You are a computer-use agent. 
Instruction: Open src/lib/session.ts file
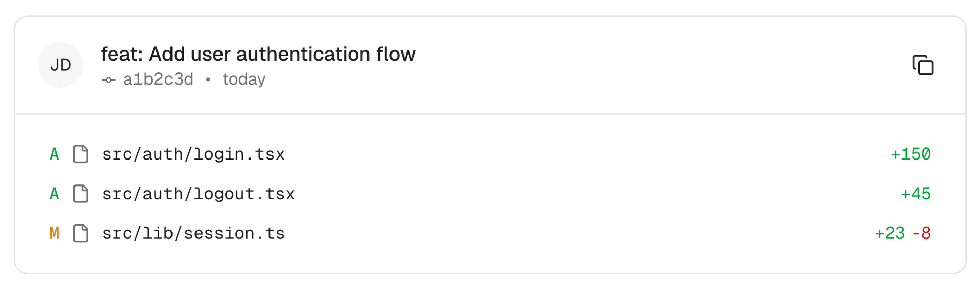193,233
